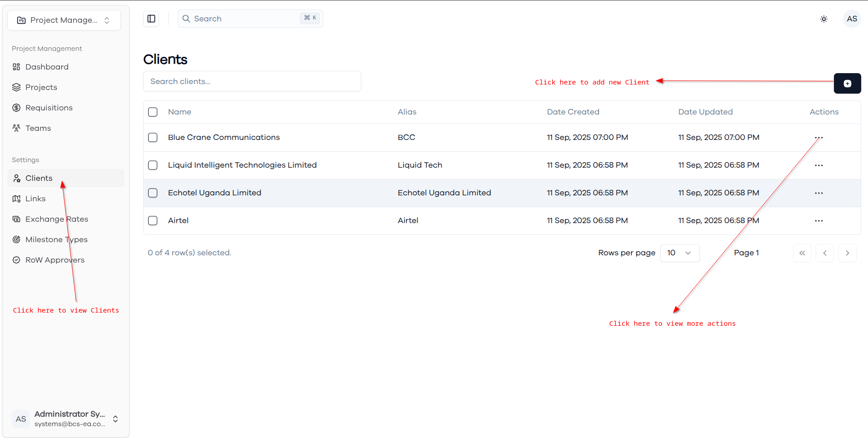The image size is (868, 438).
Task: Go to next page of clients
Action: [x=848, y=253]
